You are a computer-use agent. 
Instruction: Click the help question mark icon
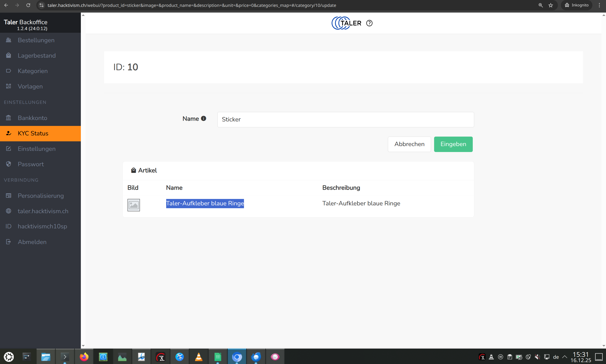(369, 23)
